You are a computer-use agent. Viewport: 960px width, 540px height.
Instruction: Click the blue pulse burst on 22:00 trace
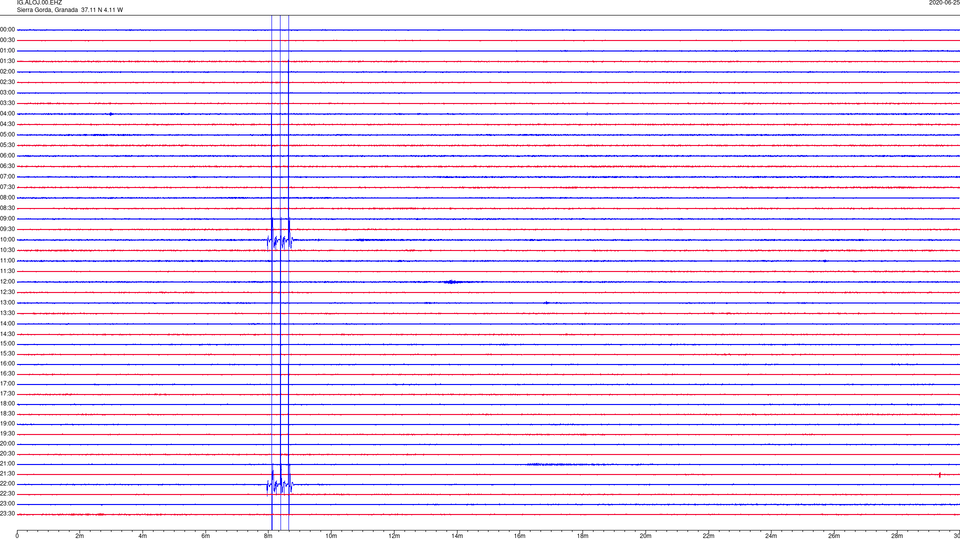click(x=280, y=486)
